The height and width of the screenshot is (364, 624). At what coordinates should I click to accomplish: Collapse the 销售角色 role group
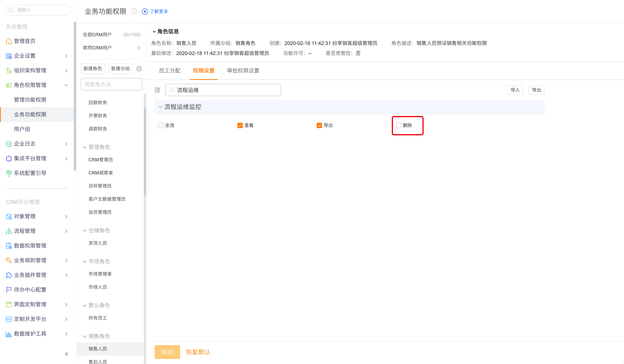click(x=84, y=336)
